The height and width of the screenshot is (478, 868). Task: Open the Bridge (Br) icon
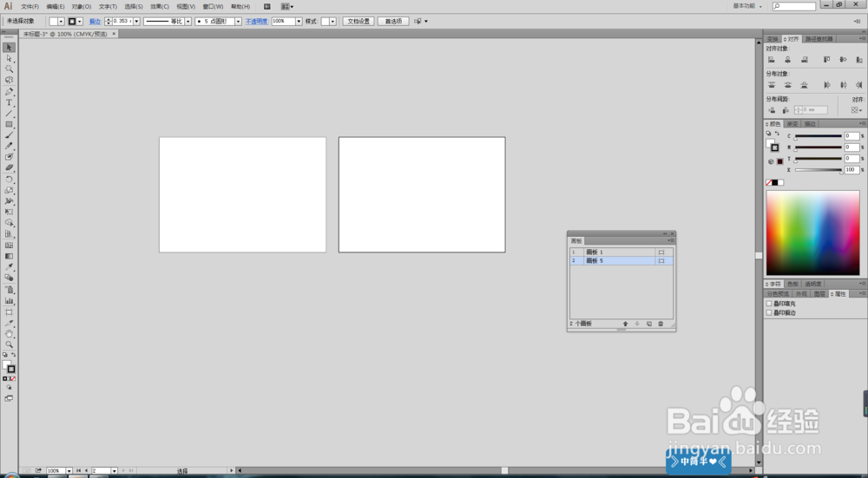click(266, 7)
